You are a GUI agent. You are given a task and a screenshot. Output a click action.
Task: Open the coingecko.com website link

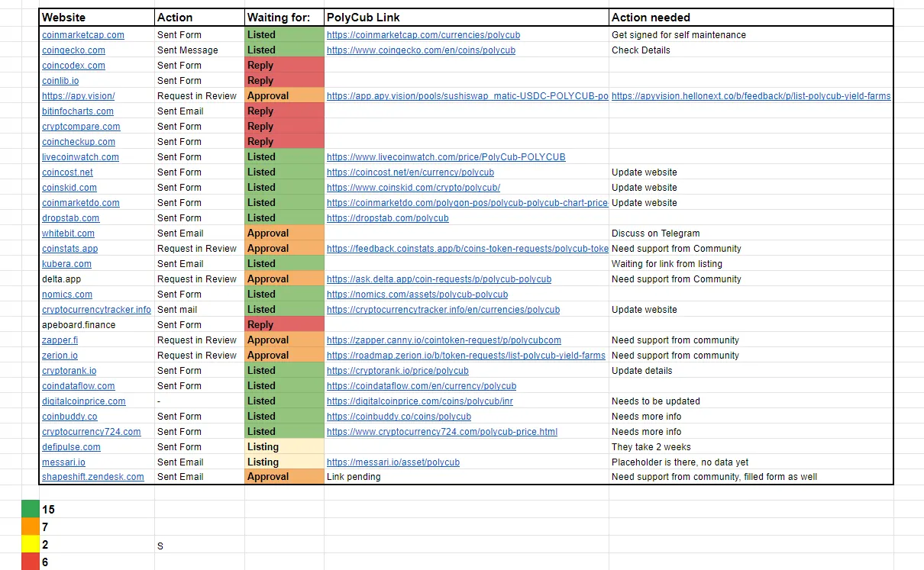coord(73,50)
